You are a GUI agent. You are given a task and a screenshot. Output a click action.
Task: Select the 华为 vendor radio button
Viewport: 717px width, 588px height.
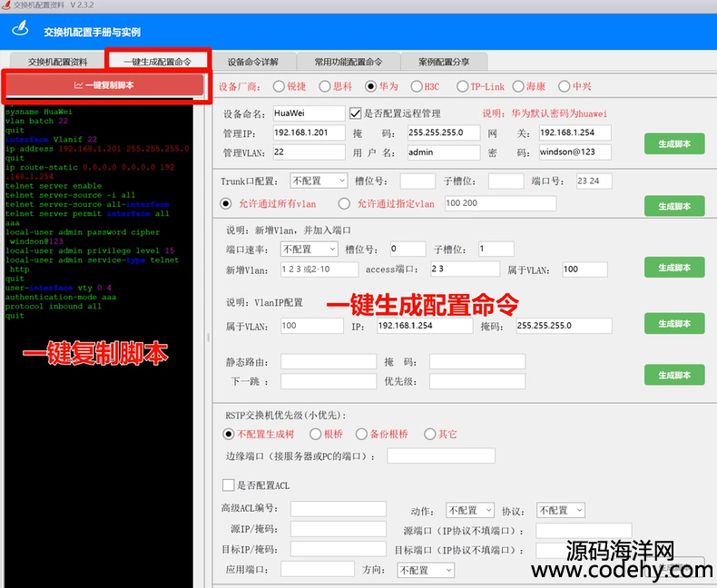(x=371, y=86)
